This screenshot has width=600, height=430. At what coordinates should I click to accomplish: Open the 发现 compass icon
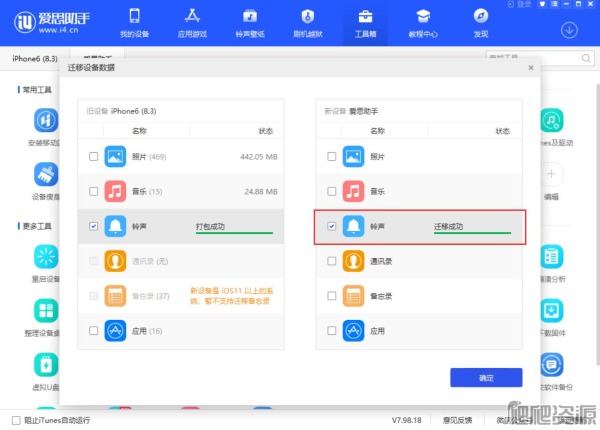[481, 16]
